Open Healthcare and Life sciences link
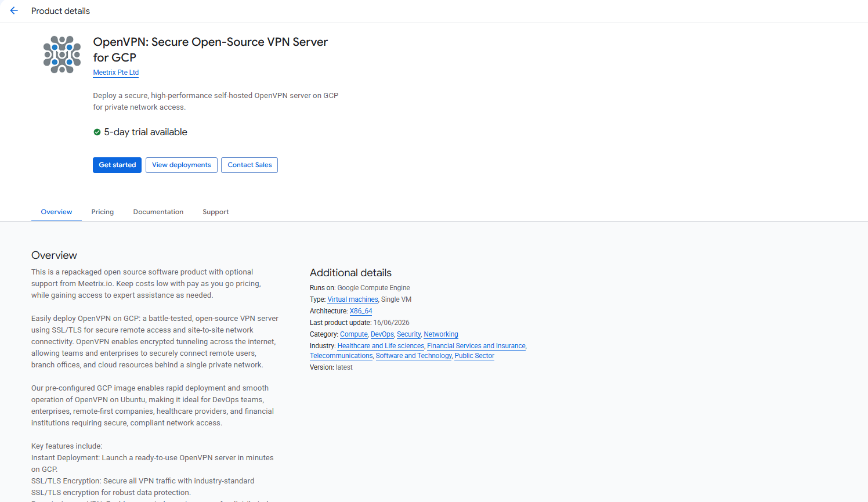This screenshot has height=502, width=868. (x=381, y=346)
